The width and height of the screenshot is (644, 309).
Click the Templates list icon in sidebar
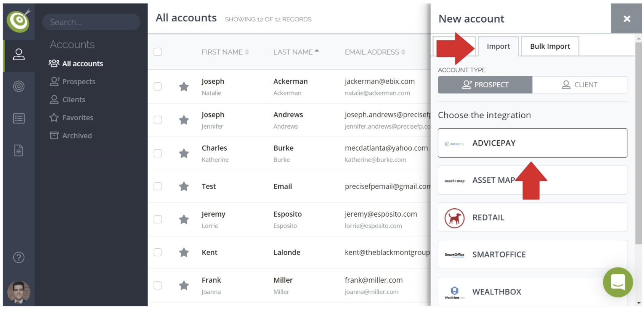[x=19, y=118]
